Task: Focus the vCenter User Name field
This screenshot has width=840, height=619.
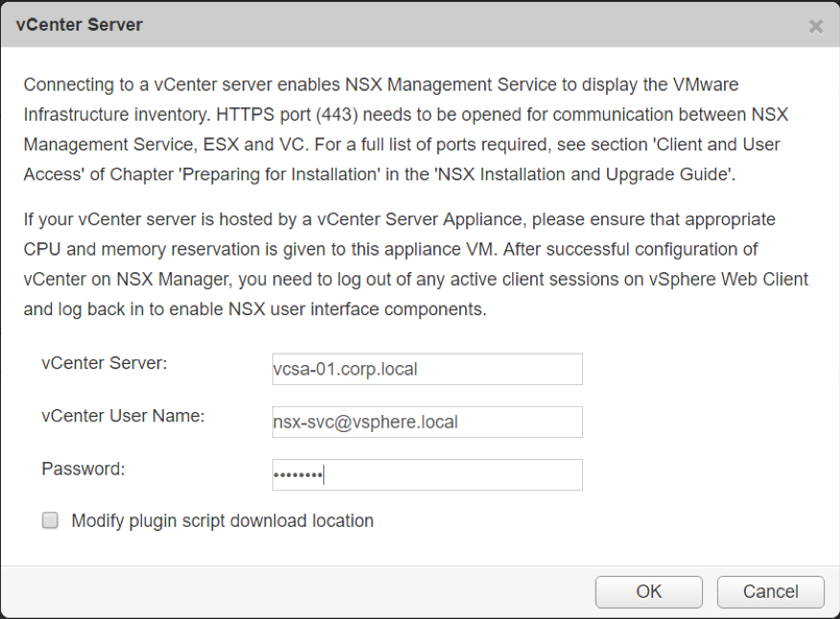Action: point(428,422)
